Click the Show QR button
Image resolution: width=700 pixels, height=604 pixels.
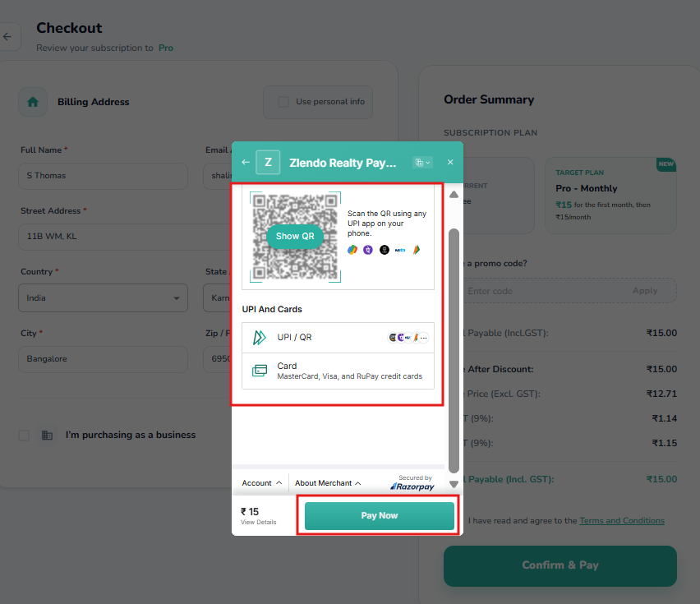click(x=295, y=236)
